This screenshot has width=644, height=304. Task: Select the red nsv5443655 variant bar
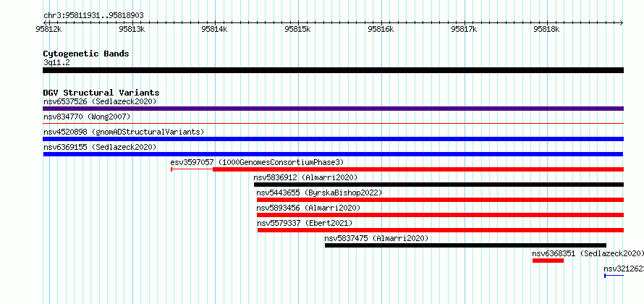pyautogui.click(x=440, y=200)
